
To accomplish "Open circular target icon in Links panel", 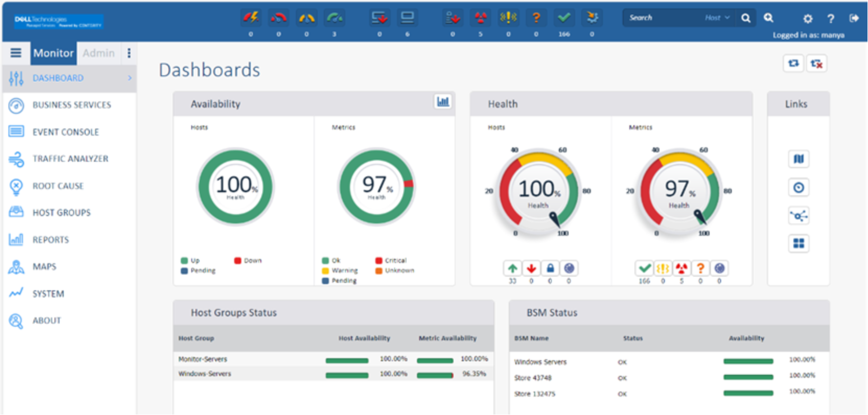I will [x=798, y=187].
